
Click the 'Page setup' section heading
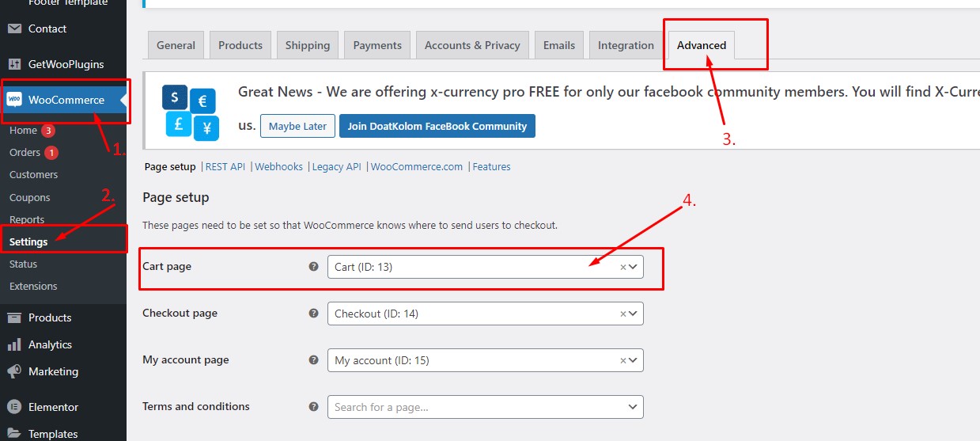(x=176, y=197)
